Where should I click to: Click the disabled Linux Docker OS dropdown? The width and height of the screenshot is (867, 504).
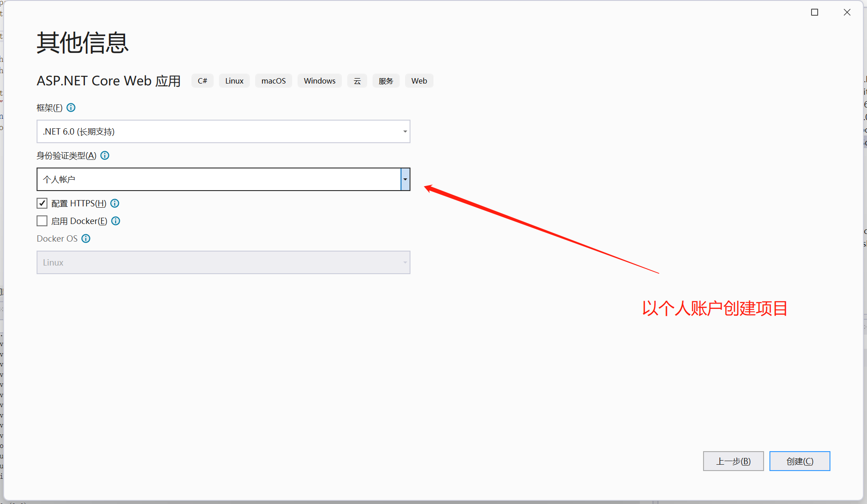pos(223,262)
